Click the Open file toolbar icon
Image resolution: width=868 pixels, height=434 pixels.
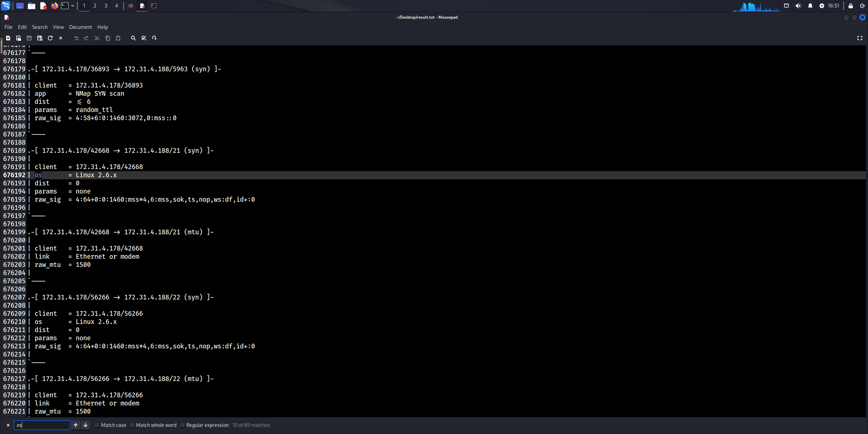(x=19, y=38)
